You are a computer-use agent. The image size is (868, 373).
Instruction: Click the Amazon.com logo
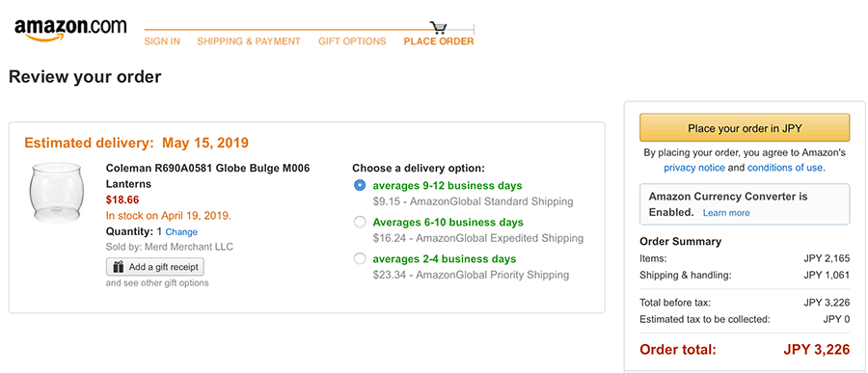[x=70, y=29]
